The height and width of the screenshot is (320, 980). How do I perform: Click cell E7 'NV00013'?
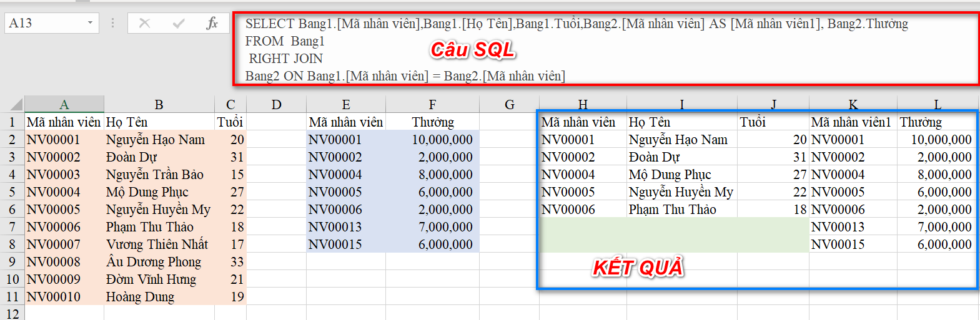point(346,226)
